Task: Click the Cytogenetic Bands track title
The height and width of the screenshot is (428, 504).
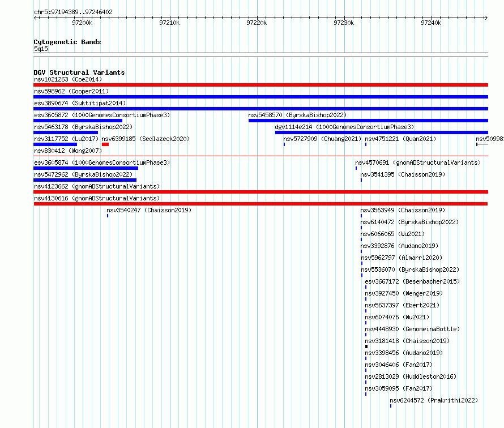Action: click(67, 42)
